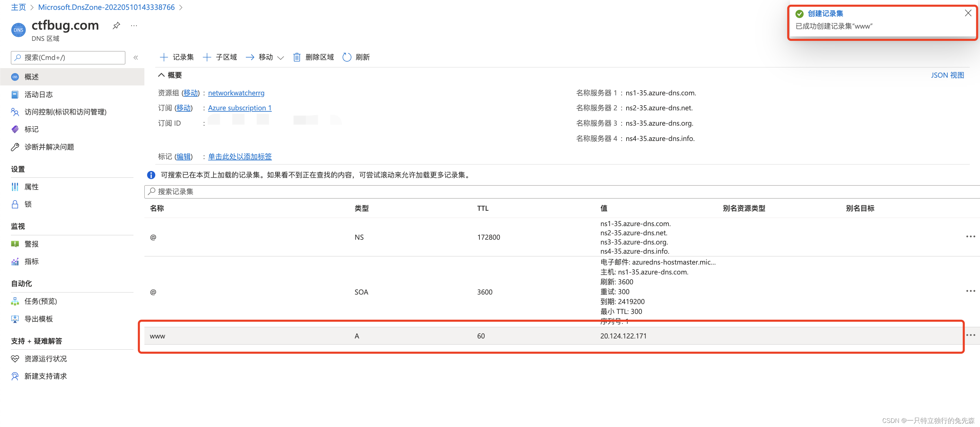Click the info icon beside the search hint
The image size is (980, 427).
tap(151, 175)
